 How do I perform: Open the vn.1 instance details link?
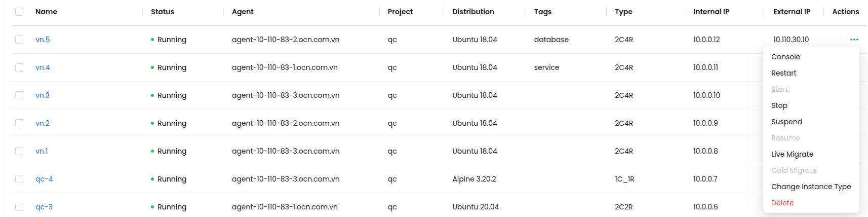pos(42,151)
